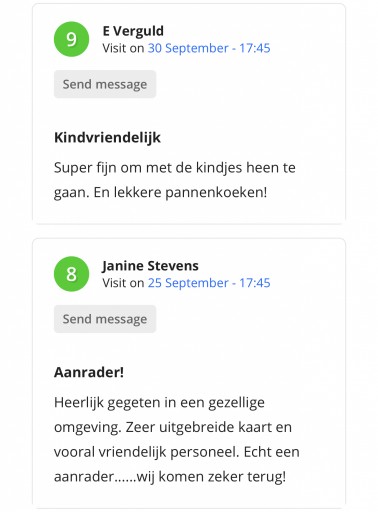Click the 'vooral vriendelijk personeel' text line
This screenshot has width=378, height=512.
pyautogui.click(x=146, y=452)
